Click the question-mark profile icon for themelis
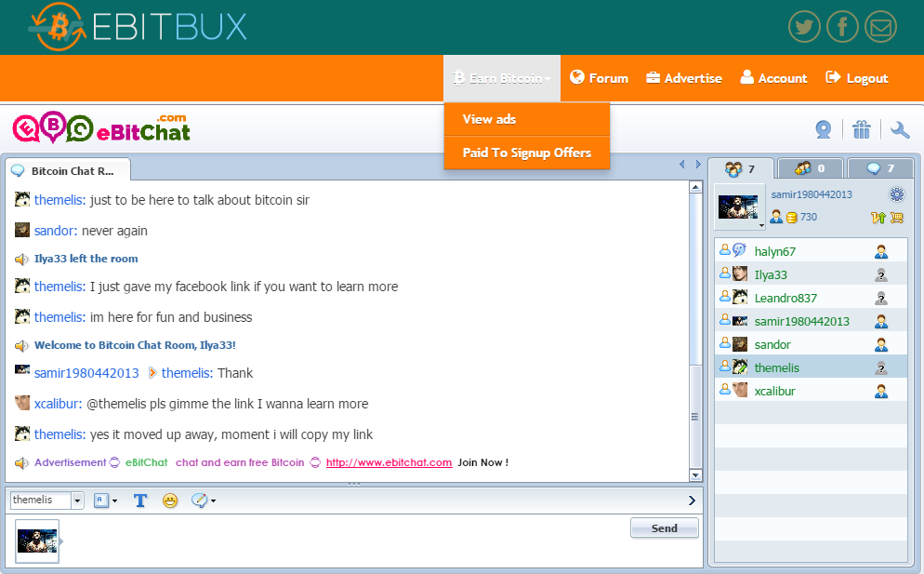The width and height of the screenshot is (924, 574). tap(881, 368)
